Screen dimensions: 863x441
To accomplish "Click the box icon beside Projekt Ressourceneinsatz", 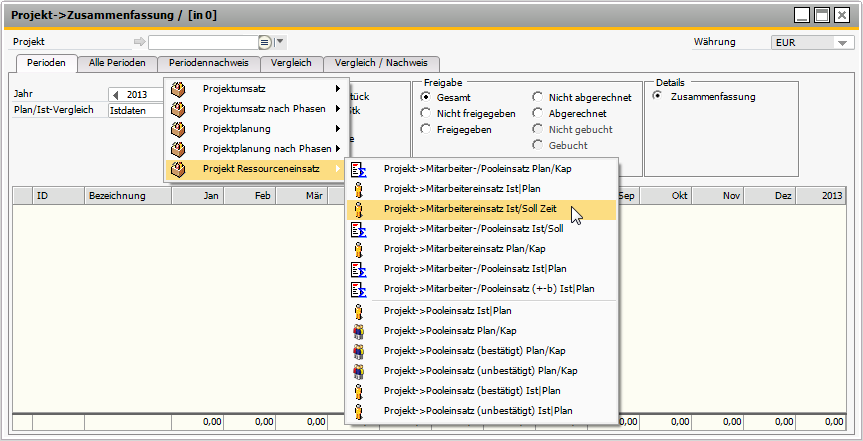I will (178, 169).
